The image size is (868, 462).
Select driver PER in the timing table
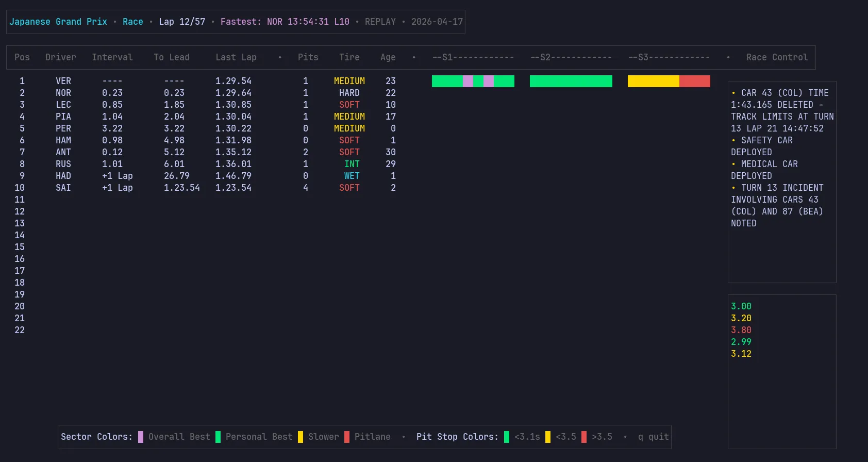click(63, 128)
